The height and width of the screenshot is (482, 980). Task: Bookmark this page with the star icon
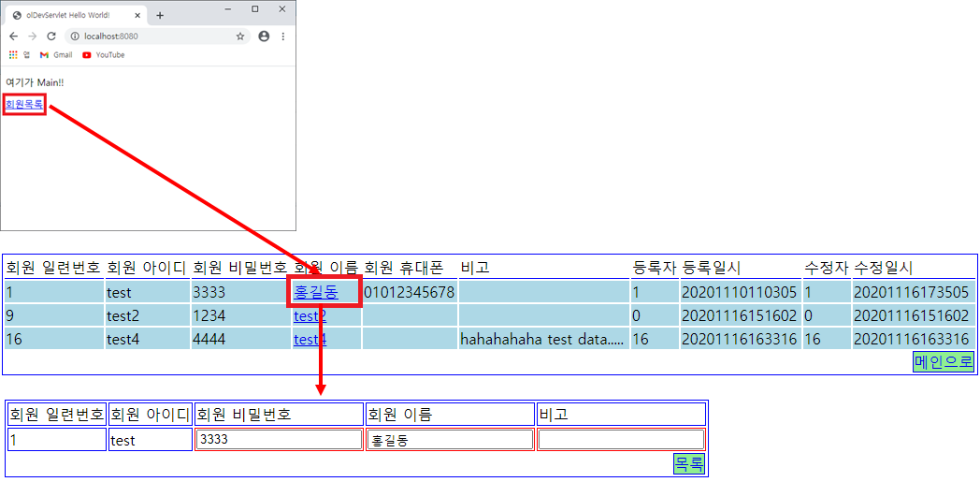(240, 37)
